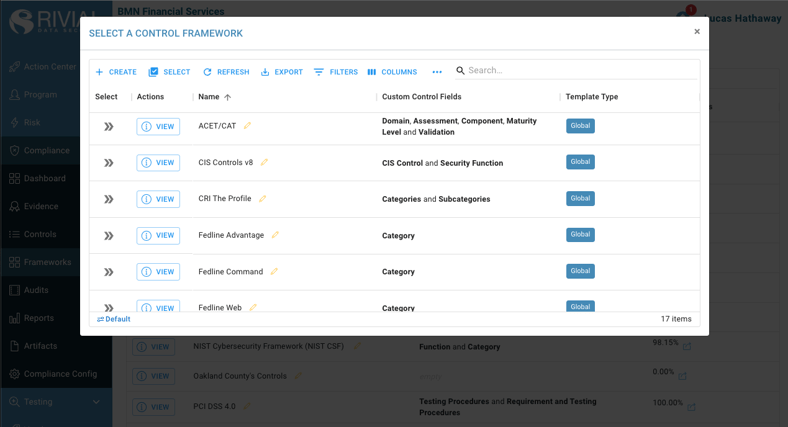Viewport: 788px width, 427px height.
Task: Click the pencil icon beside Fedline Command
Action: (x=274, y=271)
